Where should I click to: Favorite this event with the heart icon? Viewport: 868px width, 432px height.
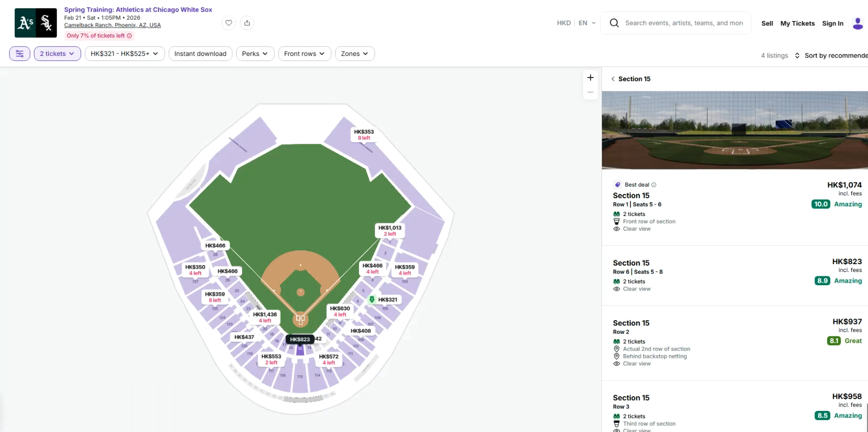(x=229, y=23)
